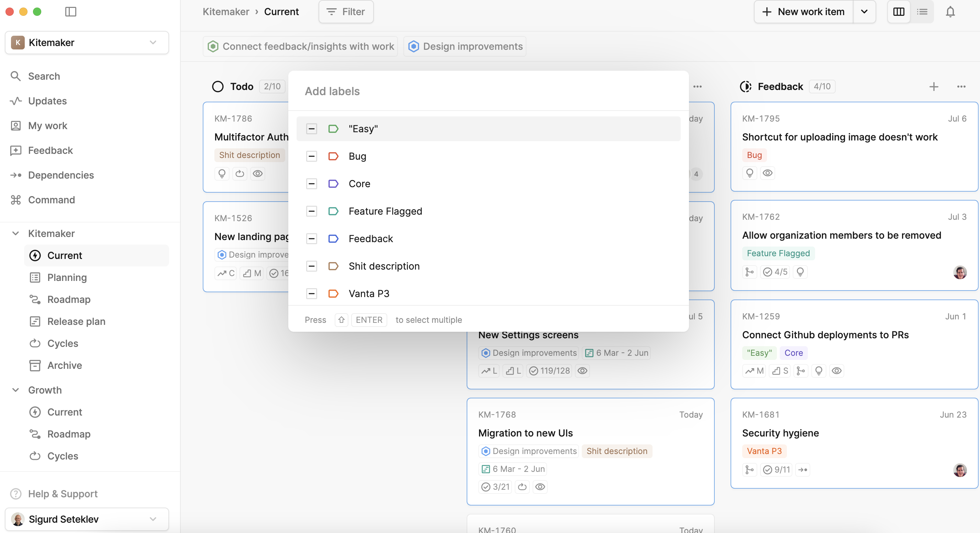Screen dimensions: 980x533
Task: Click the eye icon on KM-1795 card
Action: pyautogui.click(x=767, y=173)
